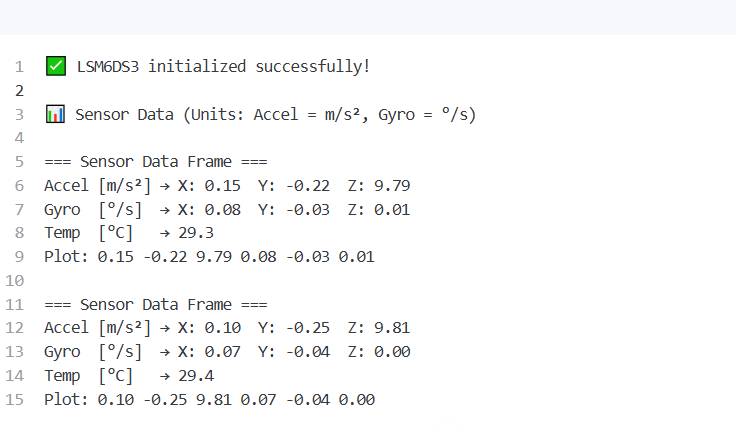
Task: Select line number 1 in the gutter
Action: (18, 67)
